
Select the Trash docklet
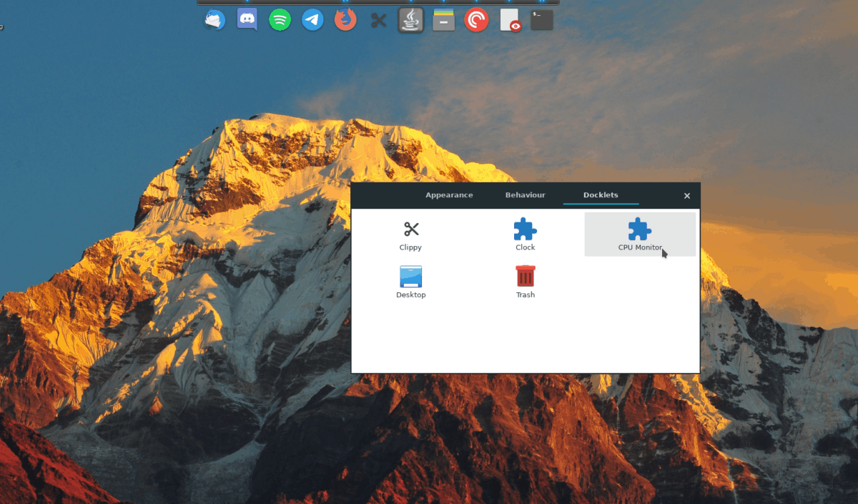(526, 282)
